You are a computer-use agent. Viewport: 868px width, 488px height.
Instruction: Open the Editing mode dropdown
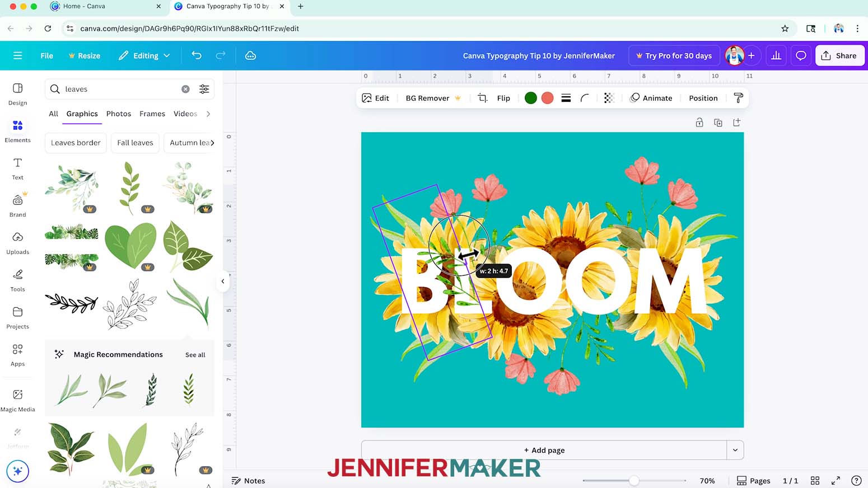144,55
